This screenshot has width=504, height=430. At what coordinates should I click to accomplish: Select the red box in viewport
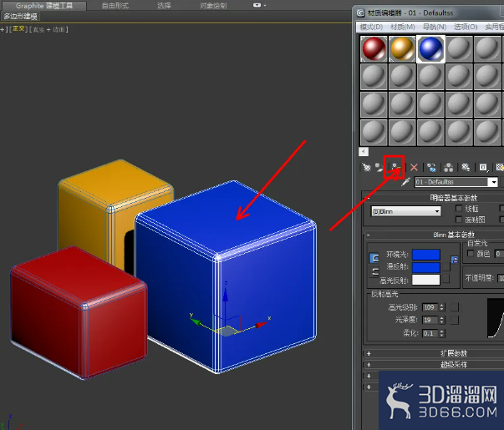click(x=77, y=311)
